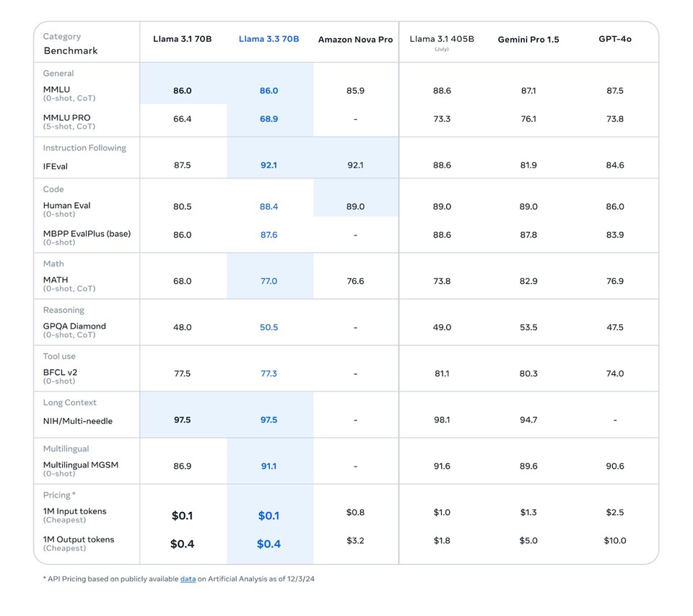
Task: Click the GPT-4o column header
Action: tap(615, 39)
